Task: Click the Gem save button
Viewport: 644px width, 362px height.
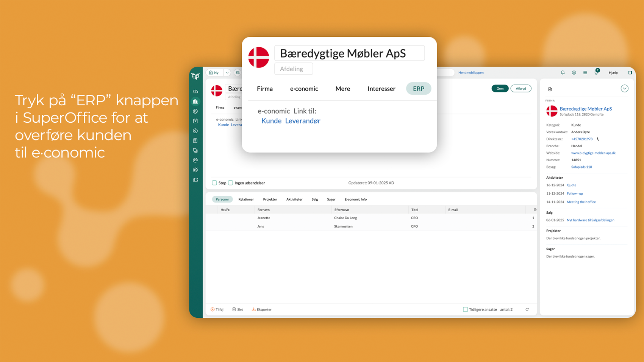Action: coord(500,89)
